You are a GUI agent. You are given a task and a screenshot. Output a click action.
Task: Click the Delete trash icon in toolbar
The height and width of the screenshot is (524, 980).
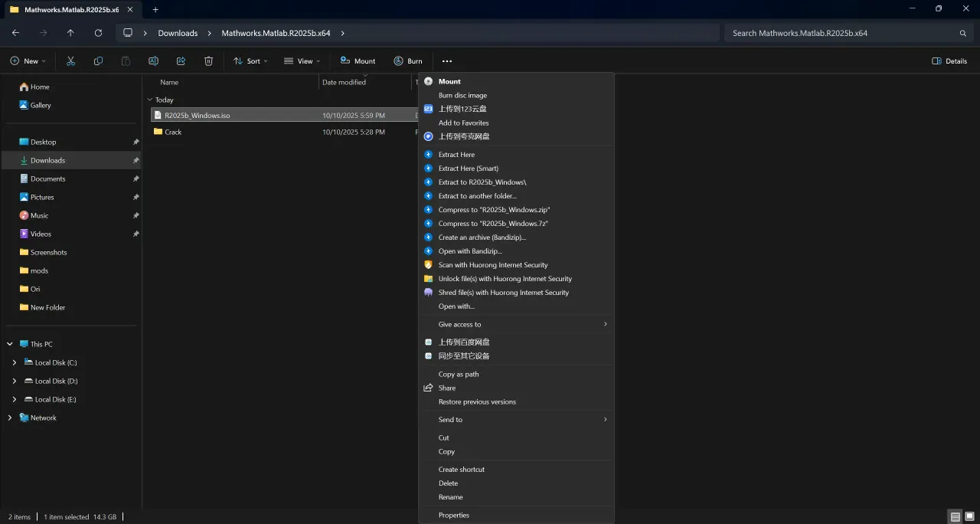point(208,61)
